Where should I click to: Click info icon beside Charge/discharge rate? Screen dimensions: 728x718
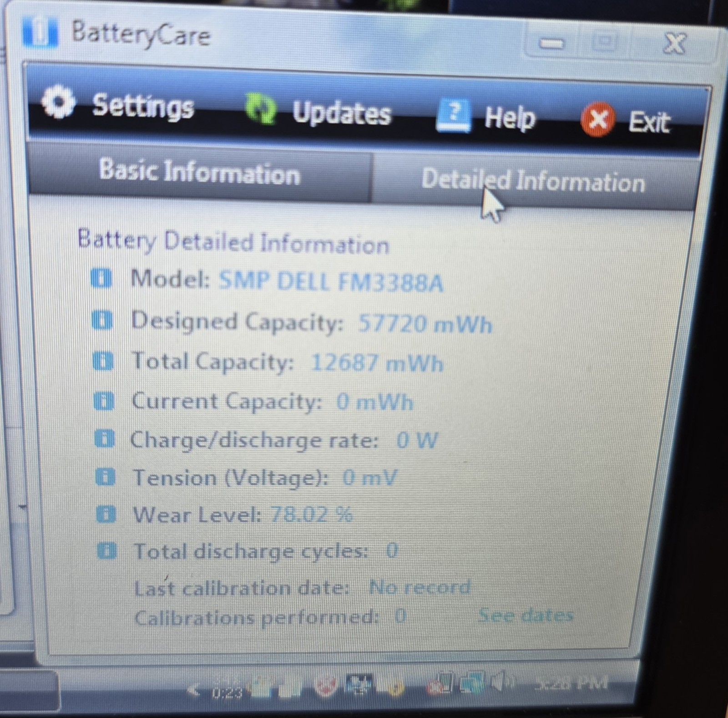[x=105, y=439]
